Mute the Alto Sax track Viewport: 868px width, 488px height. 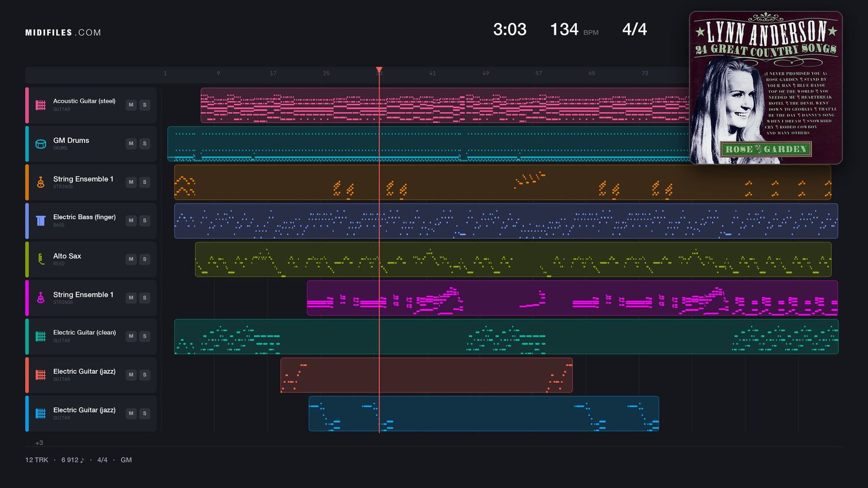131,259
